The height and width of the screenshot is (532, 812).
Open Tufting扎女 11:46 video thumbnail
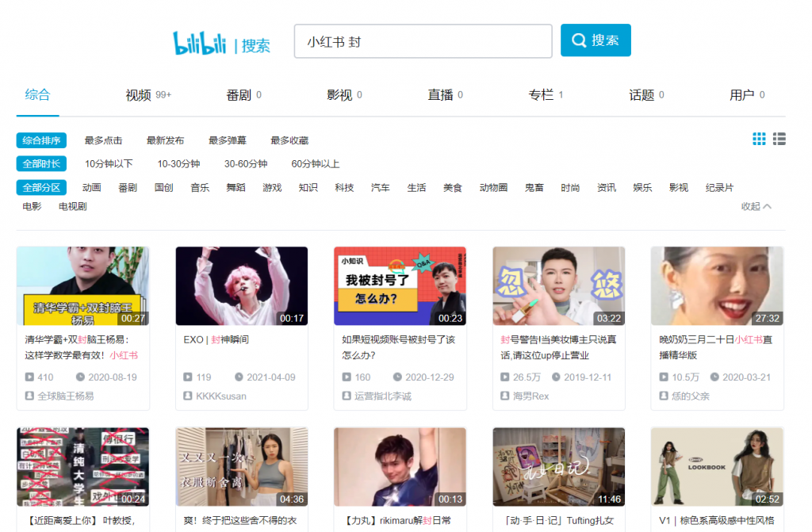558,467
